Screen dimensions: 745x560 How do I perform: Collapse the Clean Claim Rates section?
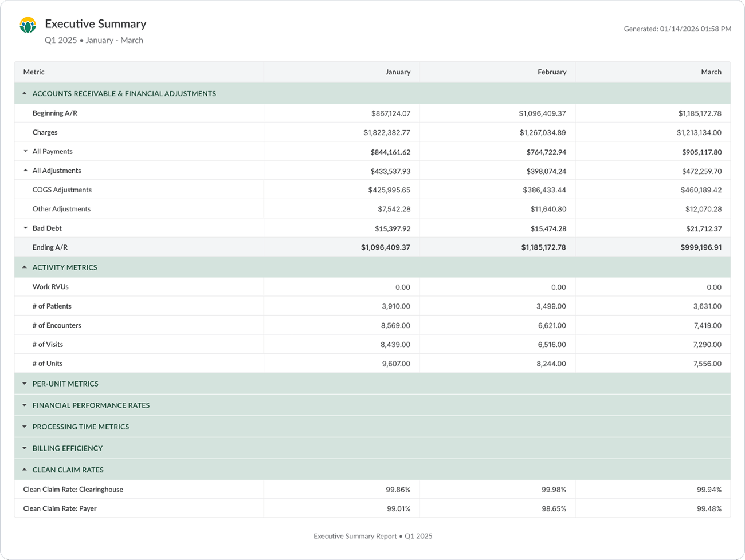click(25, 470)
